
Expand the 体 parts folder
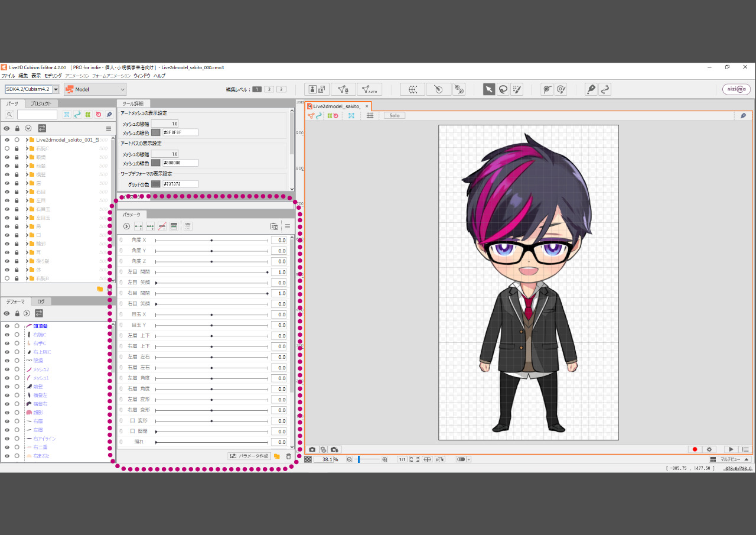(x=27, y=270)
